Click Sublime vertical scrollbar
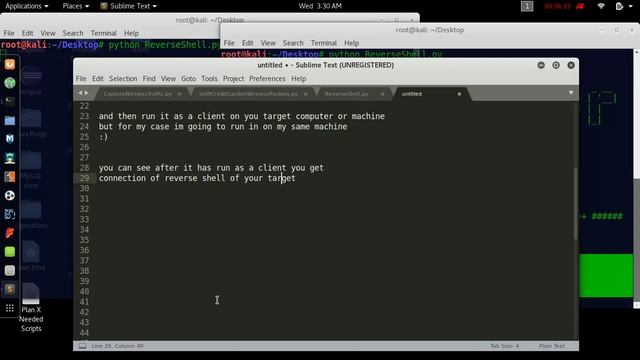The height and width of the screenshot is (360, 640). pyautogui.click(x=576, y=203)
